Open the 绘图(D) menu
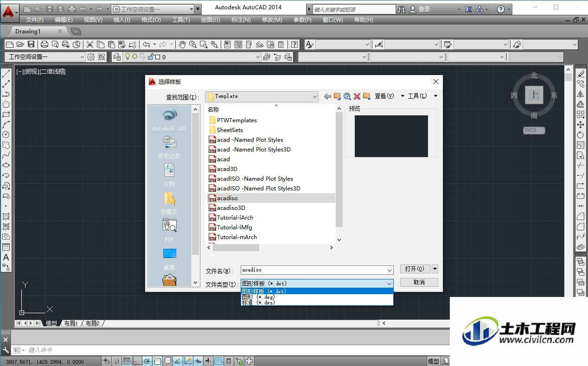Viewport: 588px width, 366px height. (211, 20)
